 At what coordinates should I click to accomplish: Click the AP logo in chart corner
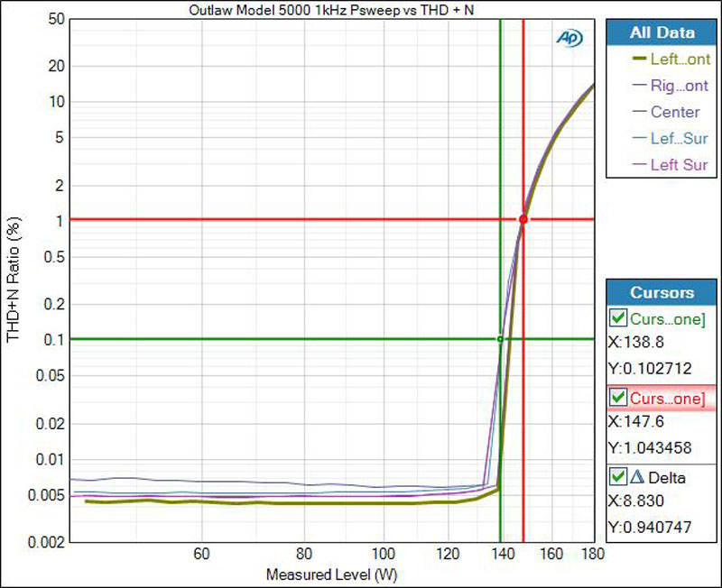(x=568, y=37)
